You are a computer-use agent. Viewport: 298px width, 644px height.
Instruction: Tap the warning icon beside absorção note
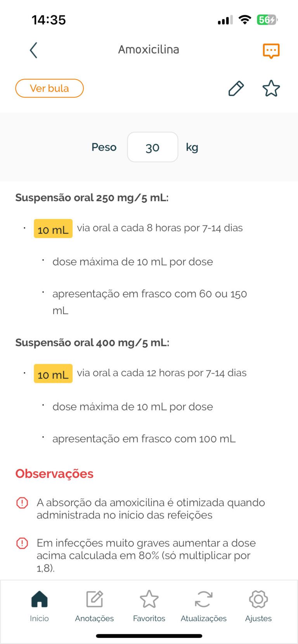coord(22,503)
